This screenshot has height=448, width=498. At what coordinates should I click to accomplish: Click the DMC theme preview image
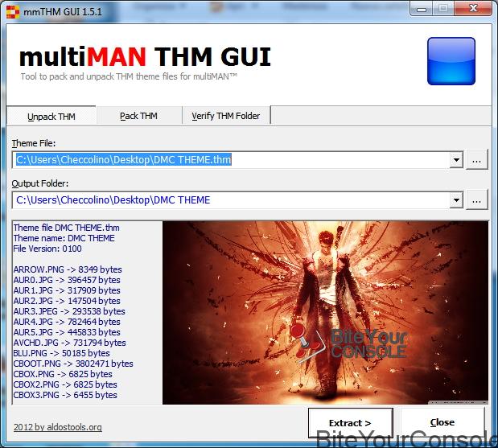tap(325, 313)
